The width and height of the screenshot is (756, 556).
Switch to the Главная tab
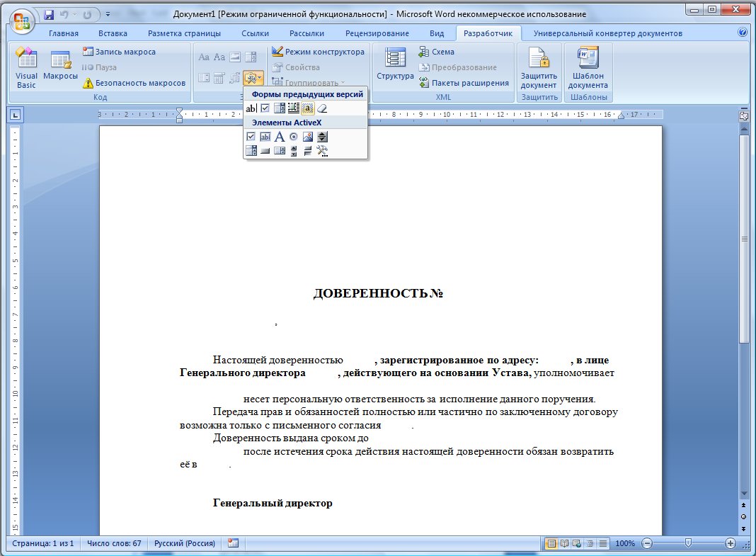63,33
